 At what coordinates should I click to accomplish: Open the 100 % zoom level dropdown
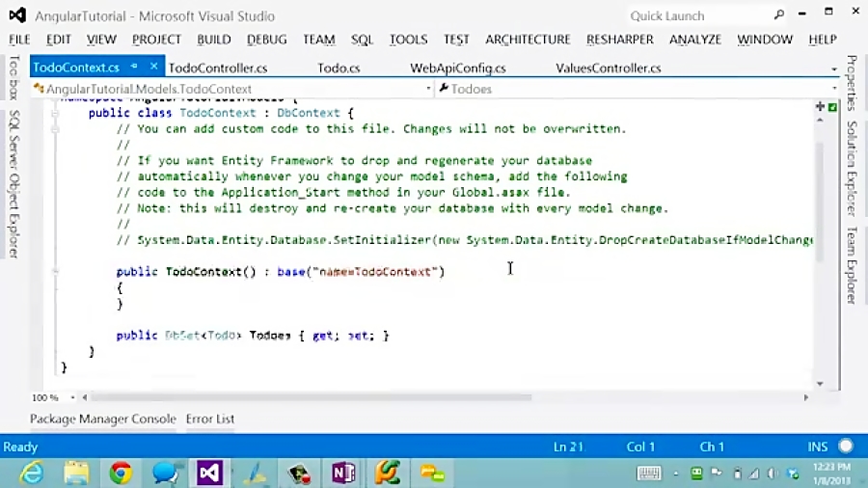click(72, 397)
